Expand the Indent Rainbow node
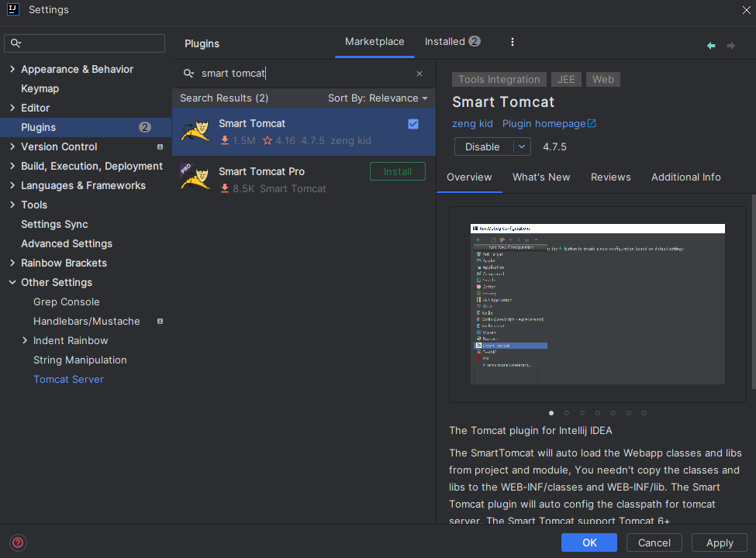The height and width of the screenshot is (558, 756). click(x=25, y=341)
